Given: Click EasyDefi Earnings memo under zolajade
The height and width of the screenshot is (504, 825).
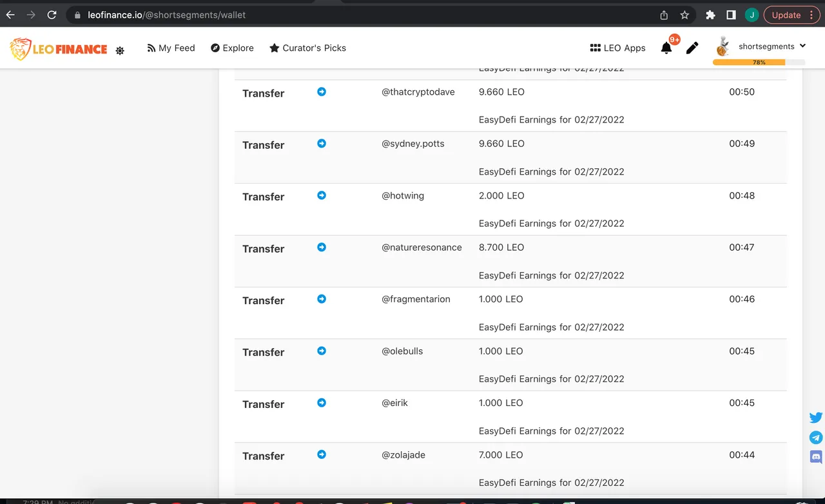Looking at the screenshot, I should pyautogui.click(x=552, y=482).
